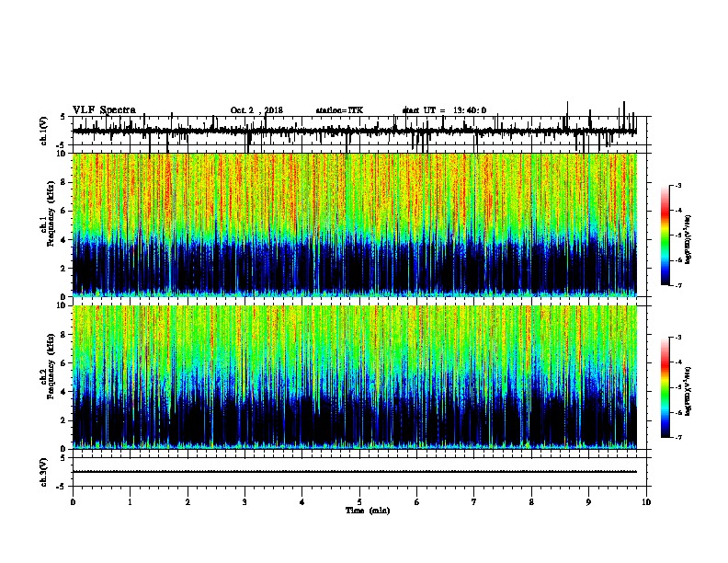This screenshot has height=563, width=728.
Task: Click the ch.2 spectrogram color scale bar
Action: [665, 387]
